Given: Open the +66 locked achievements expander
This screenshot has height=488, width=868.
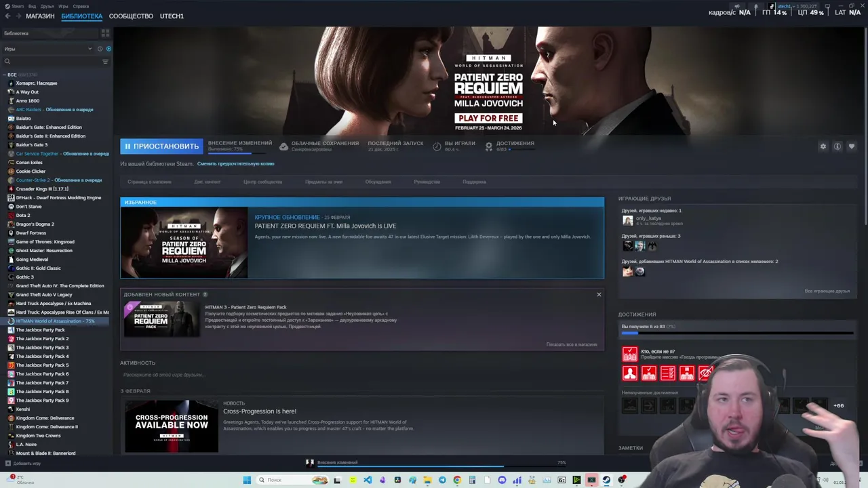Looking at the screenshot, I should tap(839, 406).
